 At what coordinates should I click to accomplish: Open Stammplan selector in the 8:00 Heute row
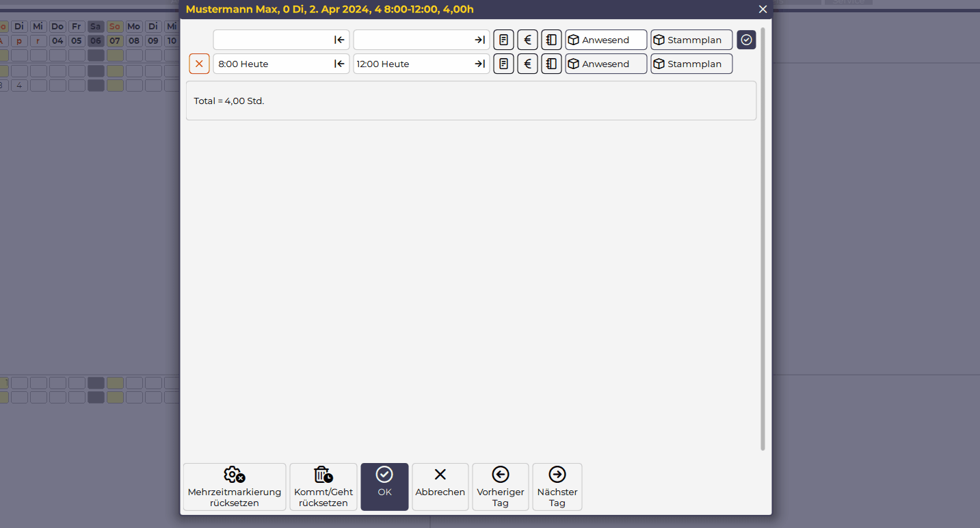click(691, 64)
